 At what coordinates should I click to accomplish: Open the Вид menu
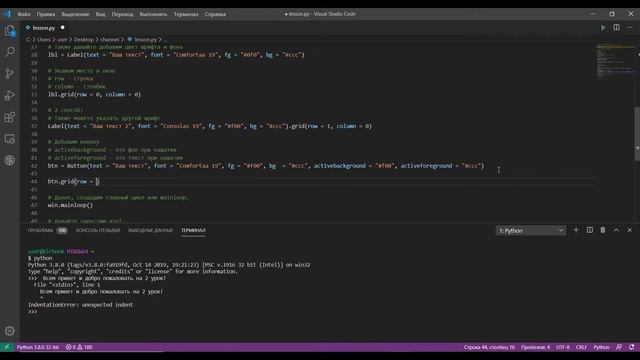100,14
